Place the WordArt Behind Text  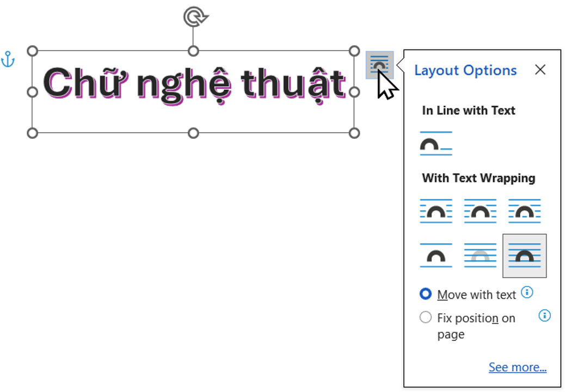[x=480, y=255]
